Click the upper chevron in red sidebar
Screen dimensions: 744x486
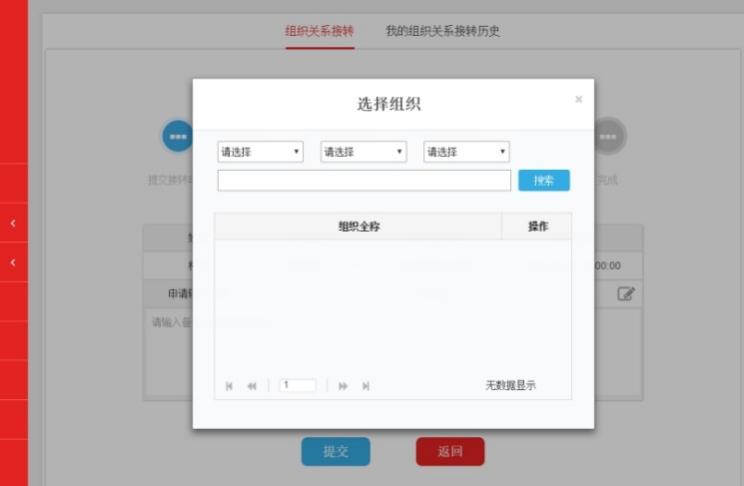click(x=13, y=223)
